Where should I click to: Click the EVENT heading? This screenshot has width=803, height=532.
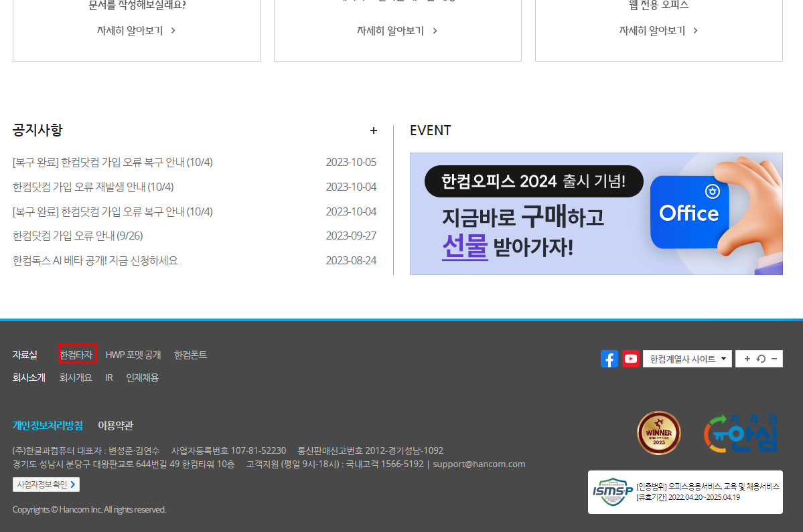point(430,130)
